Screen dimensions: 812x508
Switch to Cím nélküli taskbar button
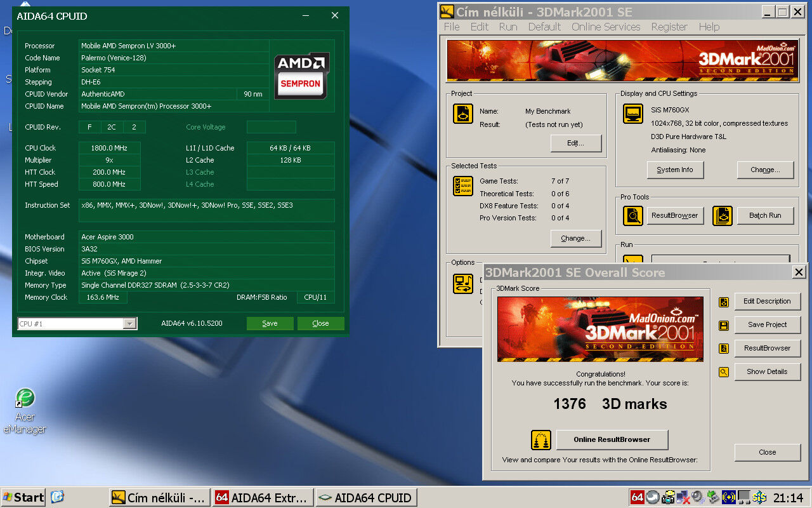pos(159,497)
